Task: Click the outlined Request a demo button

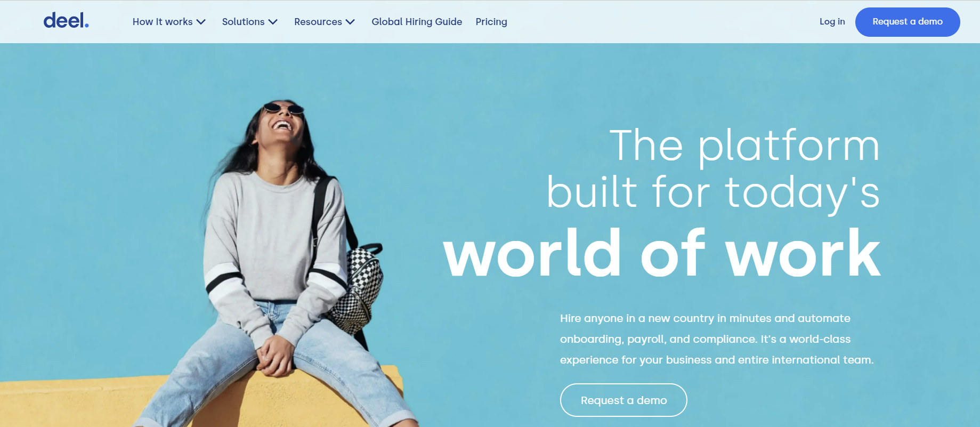Action: pyautogui.click(x=623, y=400)
